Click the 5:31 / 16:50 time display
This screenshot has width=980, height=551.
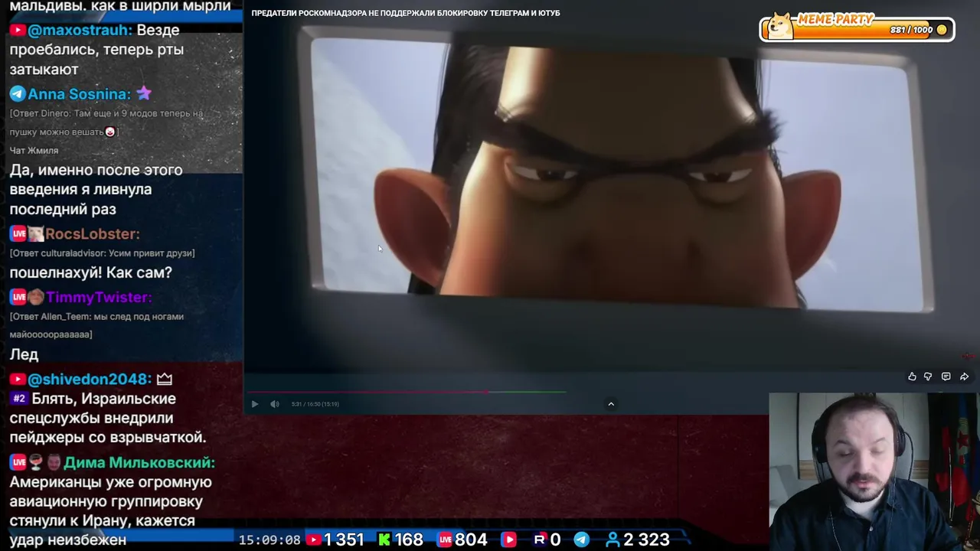click(x=315, y=404)
